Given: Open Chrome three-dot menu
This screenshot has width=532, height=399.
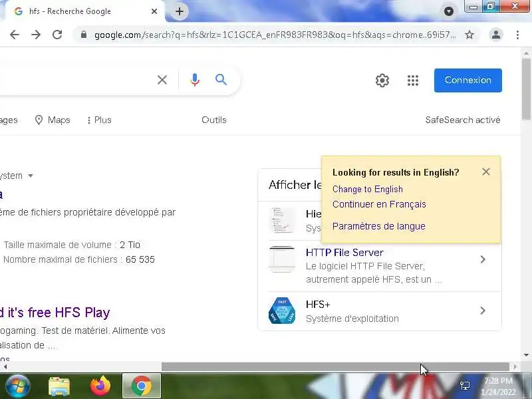Looking at the screenshot, I should [517, 35].
